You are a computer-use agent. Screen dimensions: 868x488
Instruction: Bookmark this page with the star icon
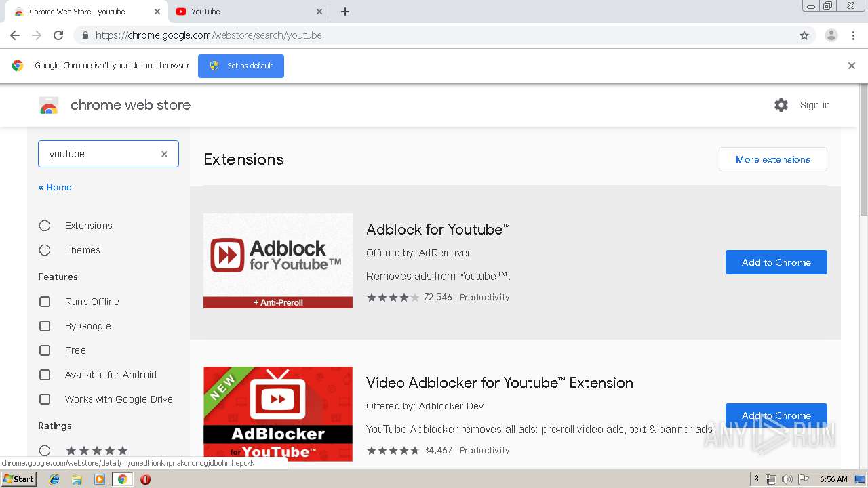pos(804,35)
